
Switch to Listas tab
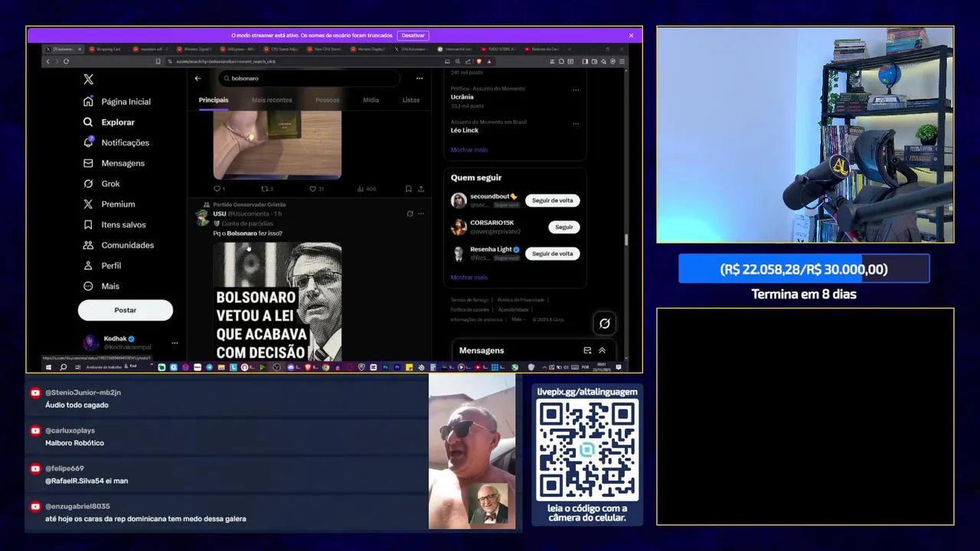point(411,100)
